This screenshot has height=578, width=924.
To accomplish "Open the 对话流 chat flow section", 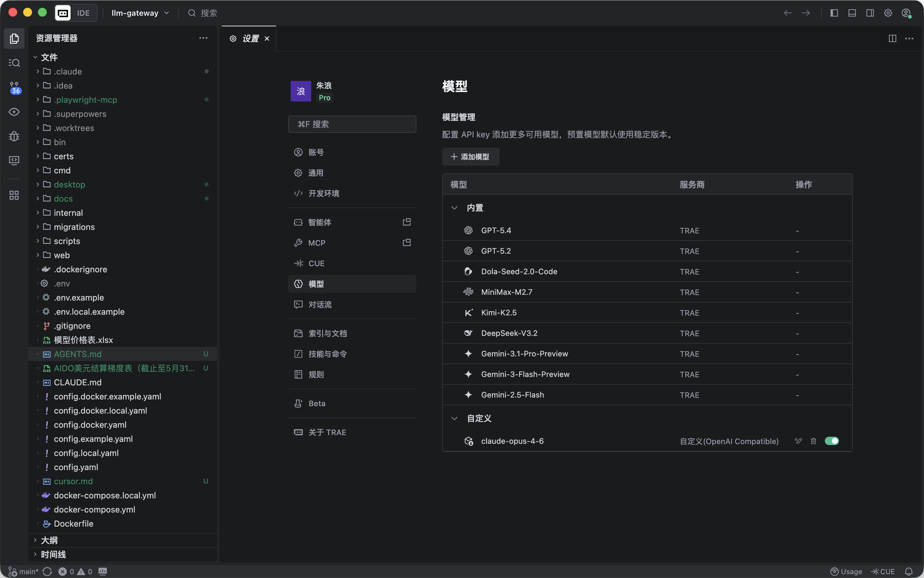I will coord(352,304).
